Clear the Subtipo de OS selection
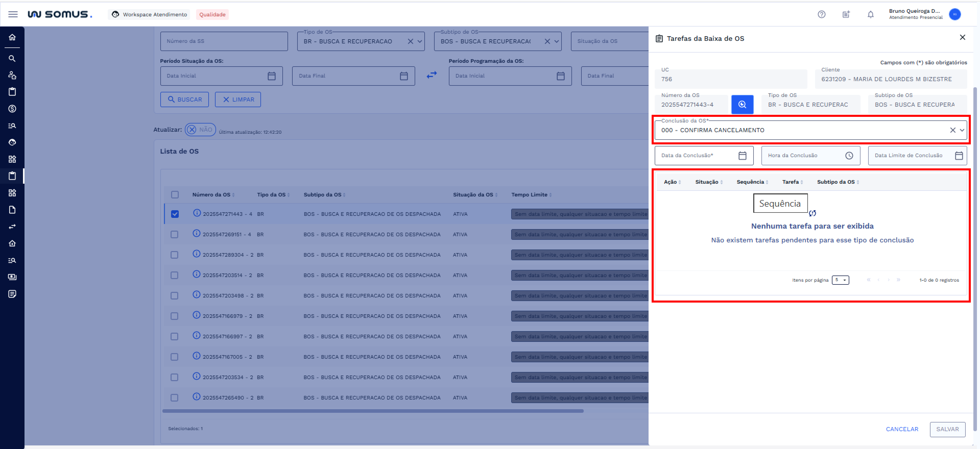 tap(547, 41)
